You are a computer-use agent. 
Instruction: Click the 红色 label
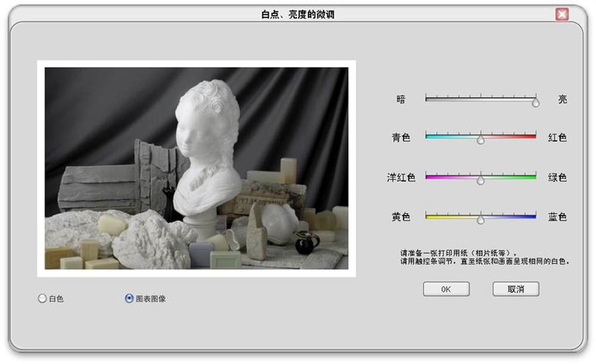[x=557, y=138]
